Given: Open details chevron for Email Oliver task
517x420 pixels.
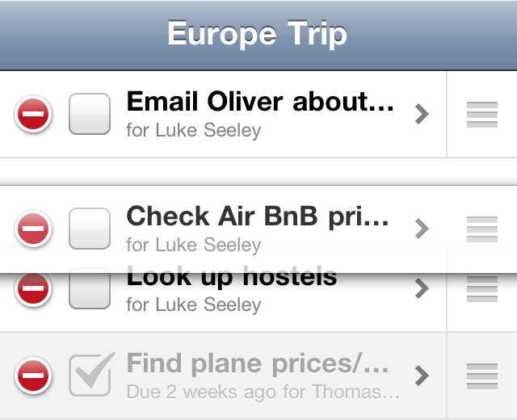Looking at the screenshot, I should (422, 114).
